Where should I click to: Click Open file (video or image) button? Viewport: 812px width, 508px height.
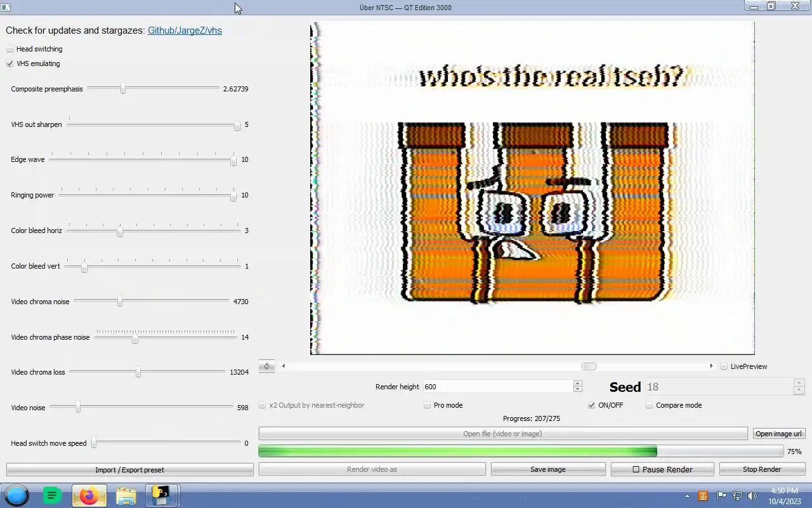pyautogui.click(x=502, y=434)
